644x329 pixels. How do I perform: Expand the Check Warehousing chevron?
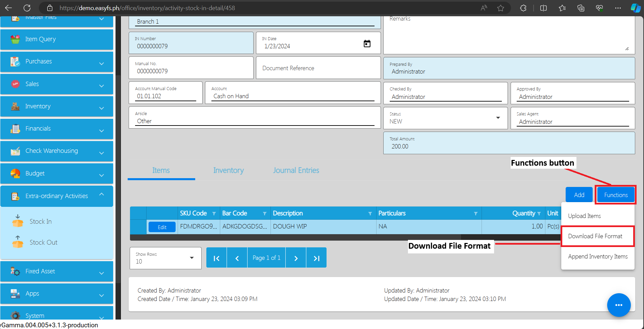[101, 153]
